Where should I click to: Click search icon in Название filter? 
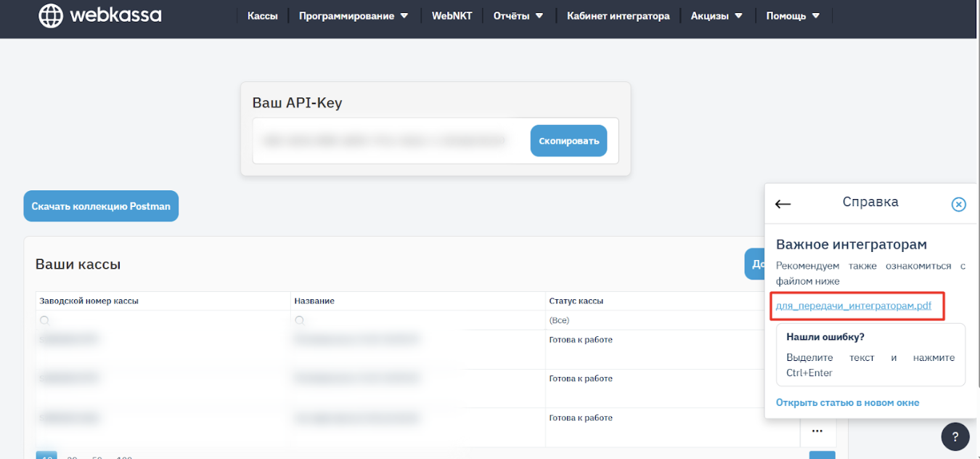click(299, 320)
